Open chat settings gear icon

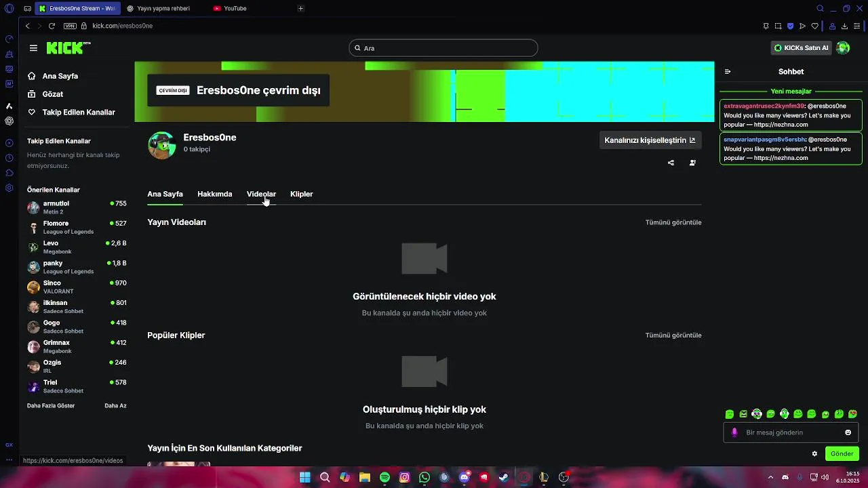coord(814,453)
